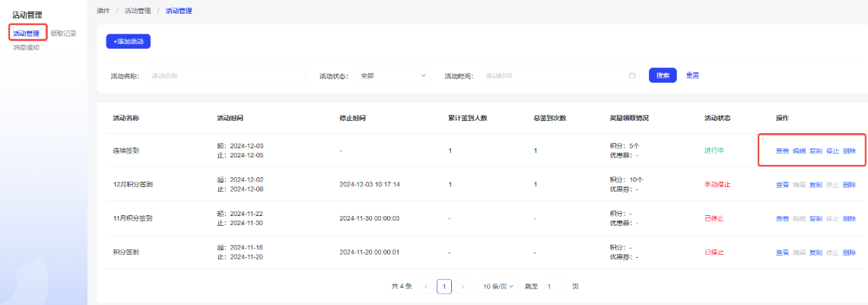Switch to 领取记录 in the sidebar
The width and height of the screenshot is (868, 305).
coord(63,33)
